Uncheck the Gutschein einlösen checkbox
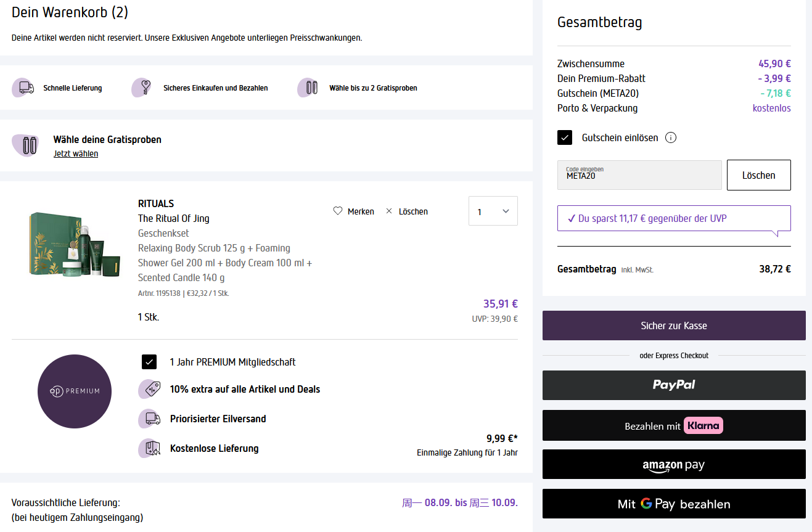812x532 pixels. [x=565, y=137]
